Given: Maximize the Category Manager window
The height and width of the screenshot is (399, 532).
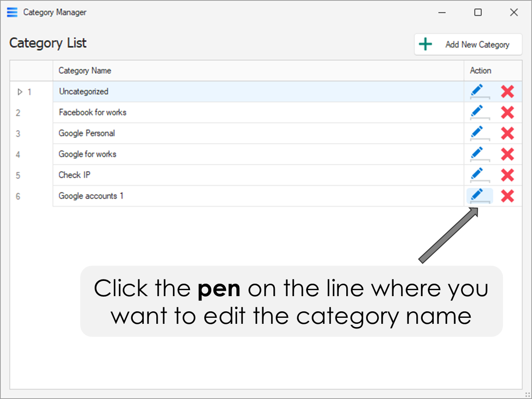Looking at the screenshot, I should coord(478,12).
